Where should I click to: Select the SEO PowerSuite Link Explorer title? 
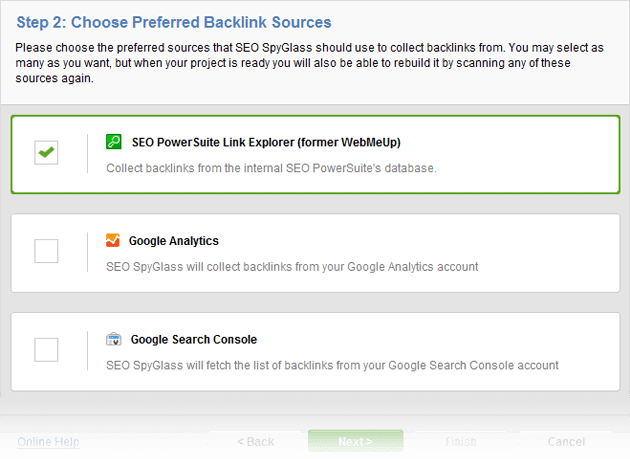pyautogui.click(x=266, y=142)
